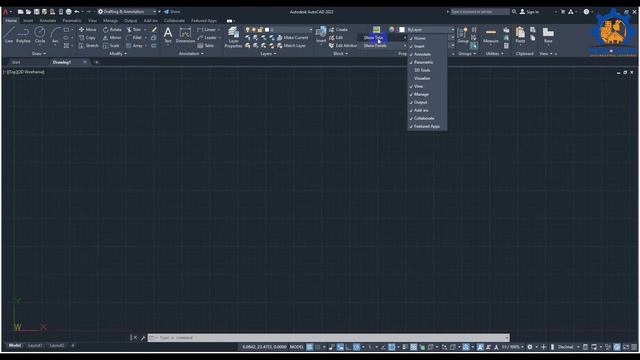The width and height of the screenshot is (640, 360).
Task: Click the Insert block icon
Action: coord(321,35)
